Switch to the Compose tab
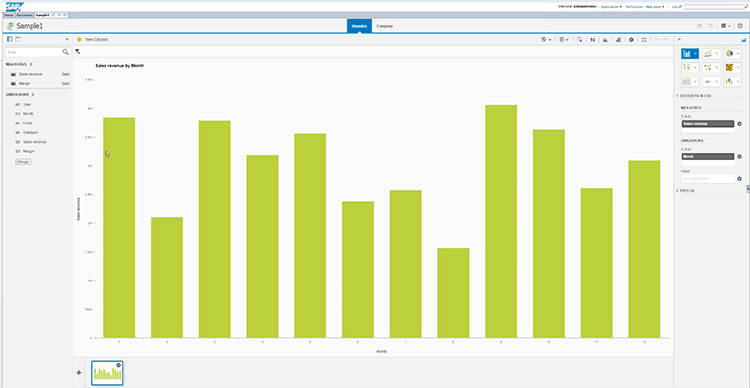The image size is (750, 388). click(384, 26)
